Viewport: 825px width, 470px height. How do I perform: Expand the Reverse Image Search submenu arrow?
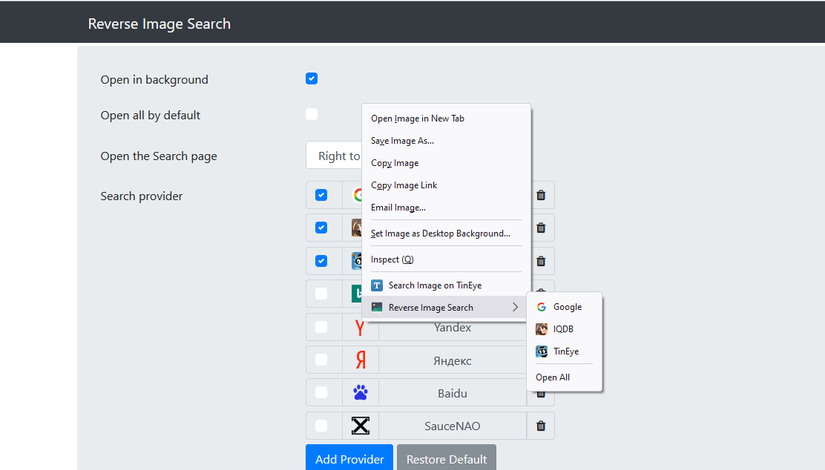(x=515, y=307)
